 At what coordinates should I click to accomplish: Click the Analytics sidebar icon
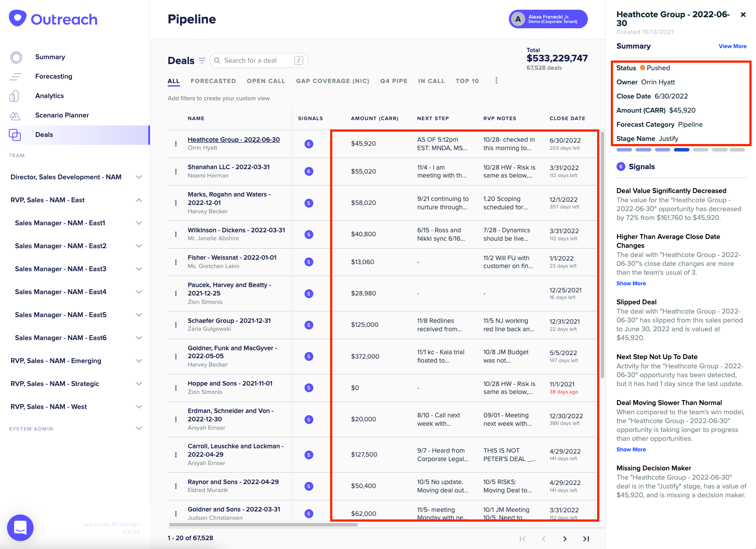click(15, 96)
